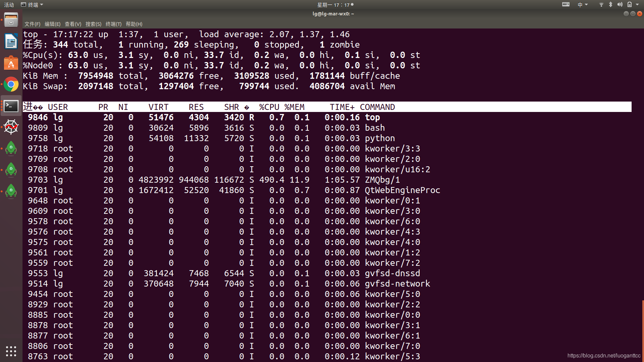The height and width of the screenshot is (362, 644).
Task: Launch LibreOffice Writer from the dock
Action: click(x=11, y=42)
